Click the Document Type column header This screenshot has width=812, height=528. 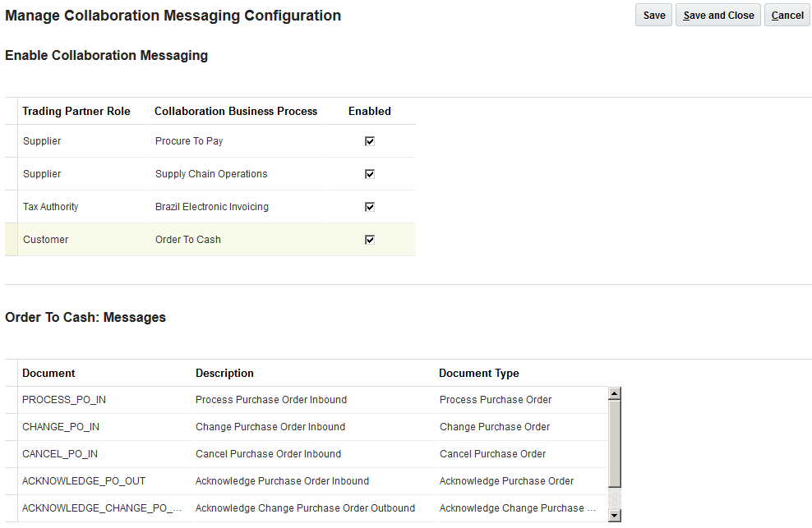point(478,373)
